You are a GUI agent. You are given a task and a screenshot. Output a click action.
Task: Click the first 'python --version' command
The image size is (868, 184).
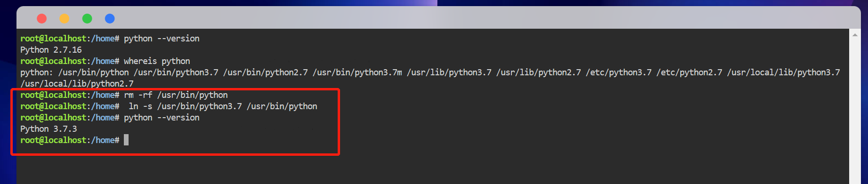(x=162, y=39)
